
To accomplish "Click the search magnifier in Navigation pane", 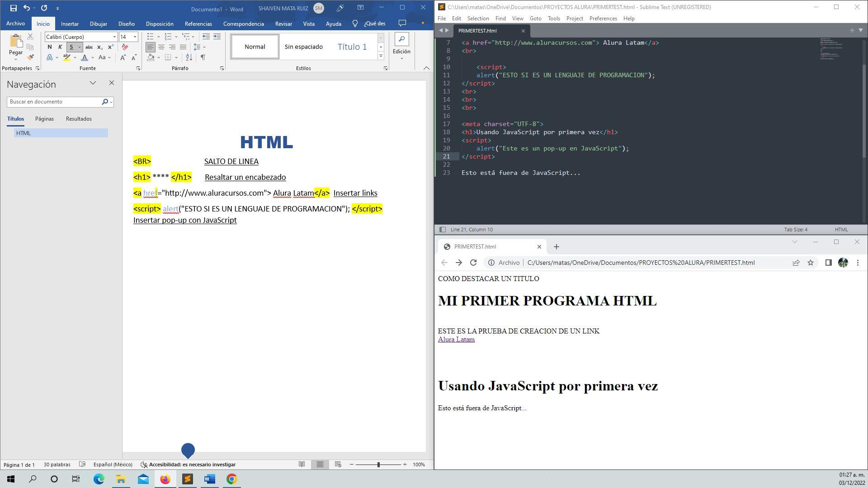I will (x=105, y=102).
